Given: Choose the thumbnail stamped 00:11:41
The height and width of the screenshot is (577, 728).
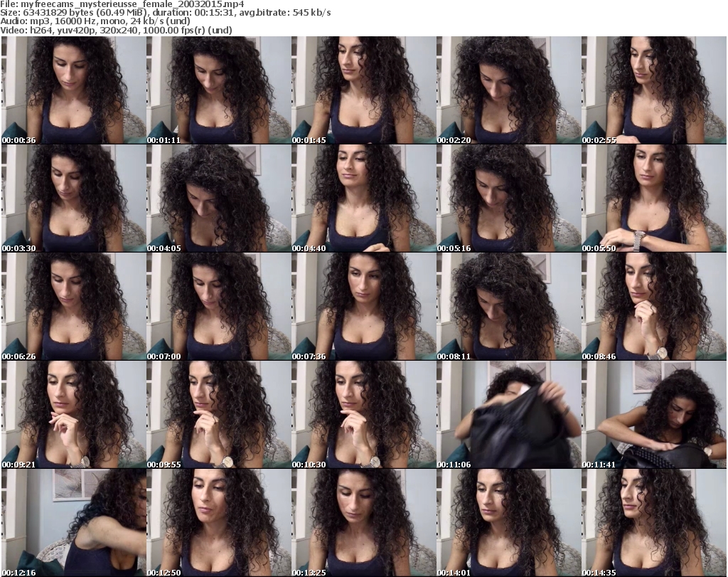Looking at the screenshot, I should 654,415.
